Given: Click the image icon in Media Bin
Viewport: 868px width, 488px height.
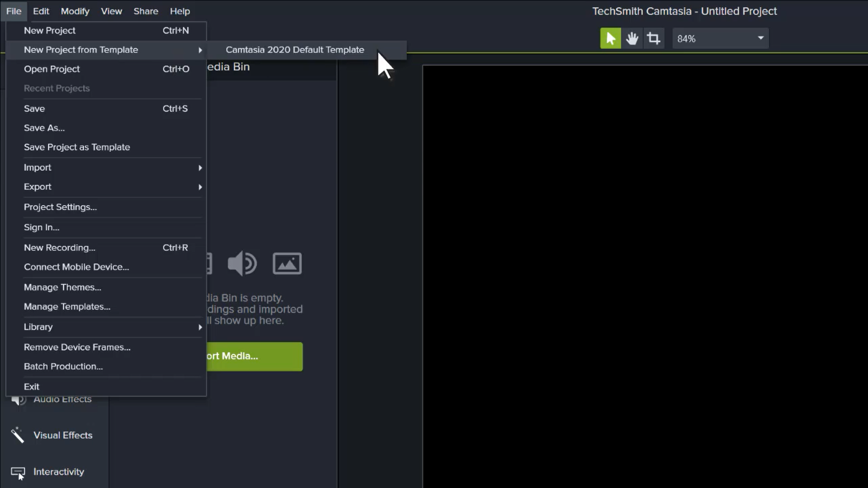Looking at the screenshot, I should tap(287, 264).
